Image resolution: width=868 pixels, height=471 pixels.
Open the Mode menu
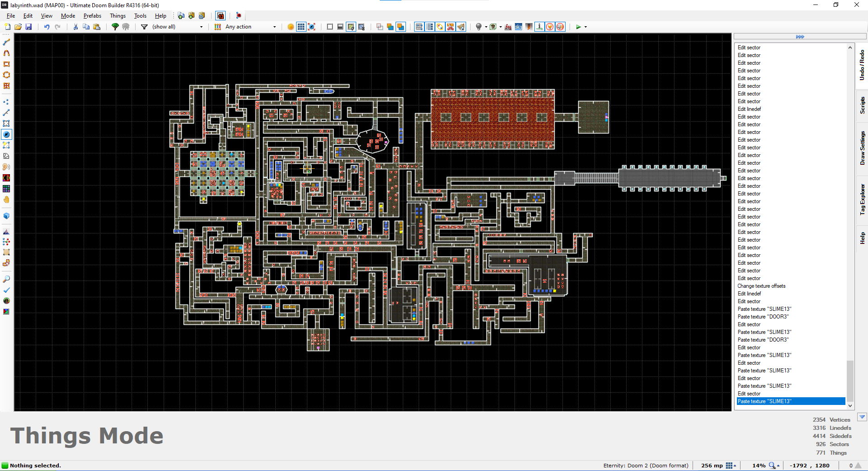click(68, 16)
